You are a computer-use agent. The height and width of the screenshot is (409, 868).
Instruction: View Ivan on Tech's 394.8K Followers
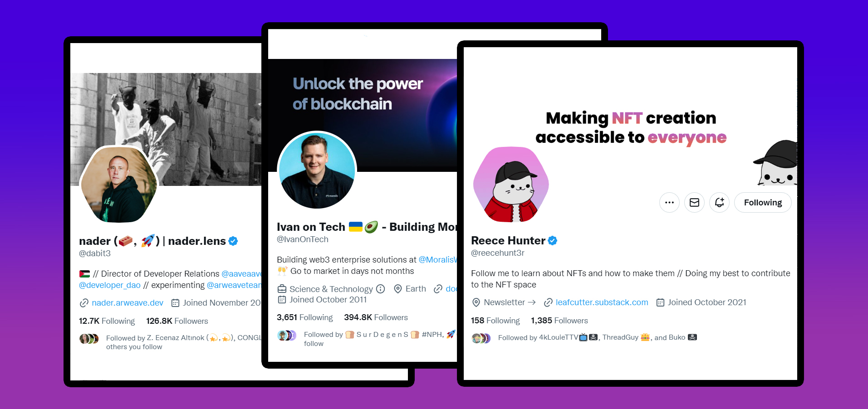(376, 317)
